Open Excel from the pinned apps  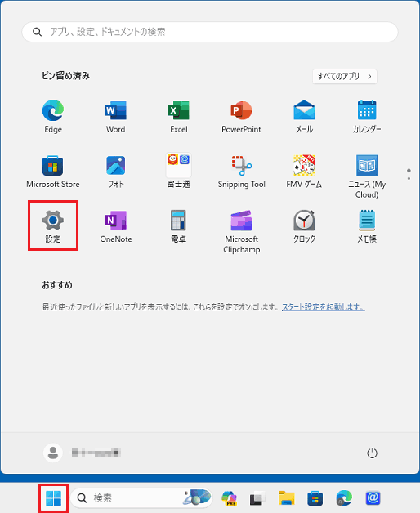click(x=179, y=116)
